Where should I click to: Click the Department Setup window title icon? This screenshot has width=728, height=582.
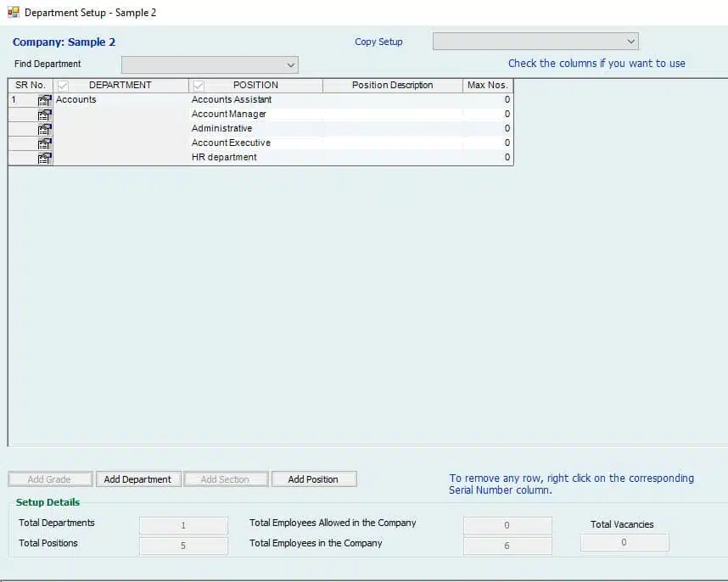tap(14, 13)
